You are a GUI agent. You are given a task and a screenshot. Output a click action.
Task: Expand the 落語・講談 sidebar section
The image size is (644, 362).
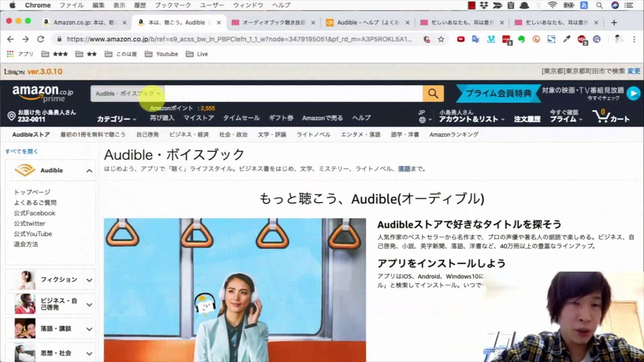coord(89,329)
